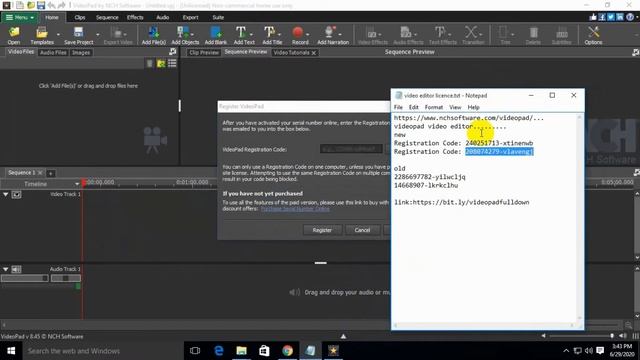Click the Register button
Viewport: 640px width, 360px height.
[x=322, y=230]
